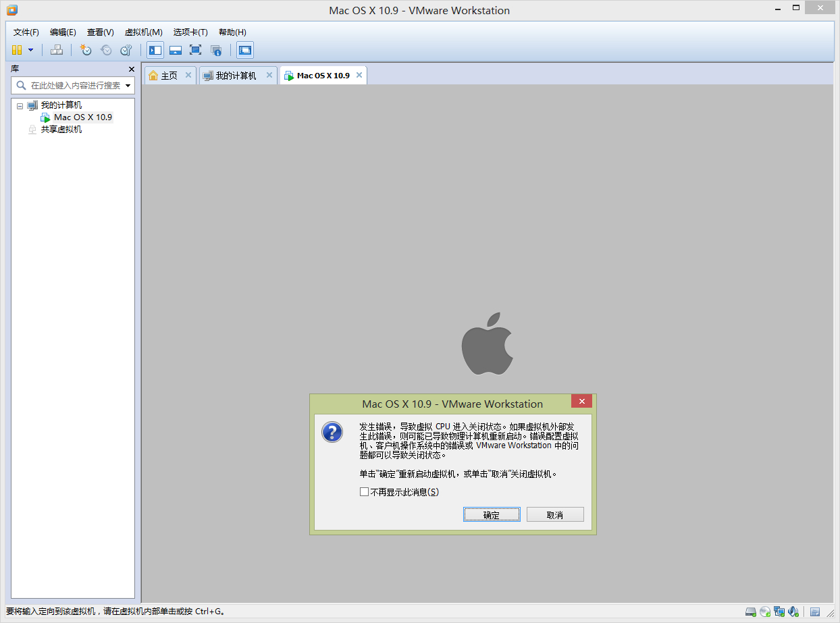Close the Mac OS X 10.9 tab
Image resolution: width=840 pixels, height=623 pixels.
pyautogui.click(x=359, y=75)
